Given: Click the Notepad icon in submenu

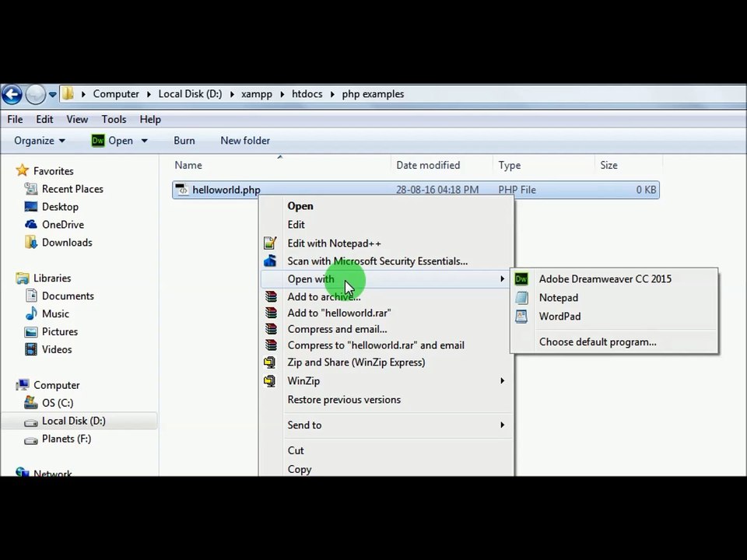Looking at the screenshot, I should tap(521, 298).
